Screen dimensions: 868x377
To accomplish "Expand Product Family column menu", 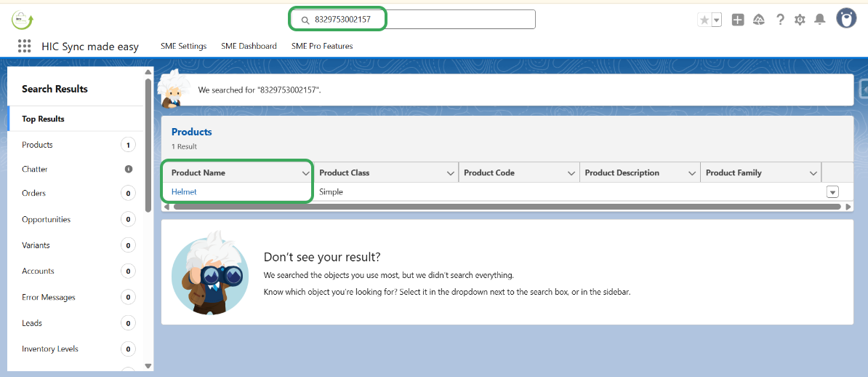I will click(813, 173).
